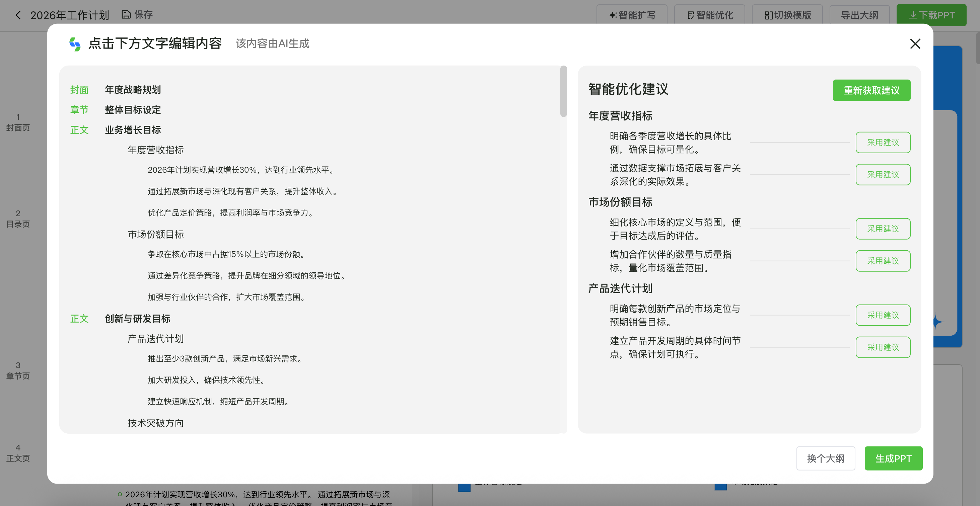Image resolution: width=980 pixels, height=506 pixels.
Task: Click 年度战略规划 text to edit it
Action: click(132, 90)
